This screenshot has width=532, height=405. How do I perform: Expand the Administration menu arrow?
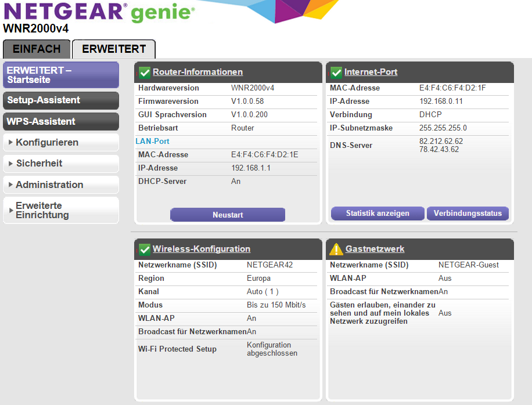click(10, 185)
